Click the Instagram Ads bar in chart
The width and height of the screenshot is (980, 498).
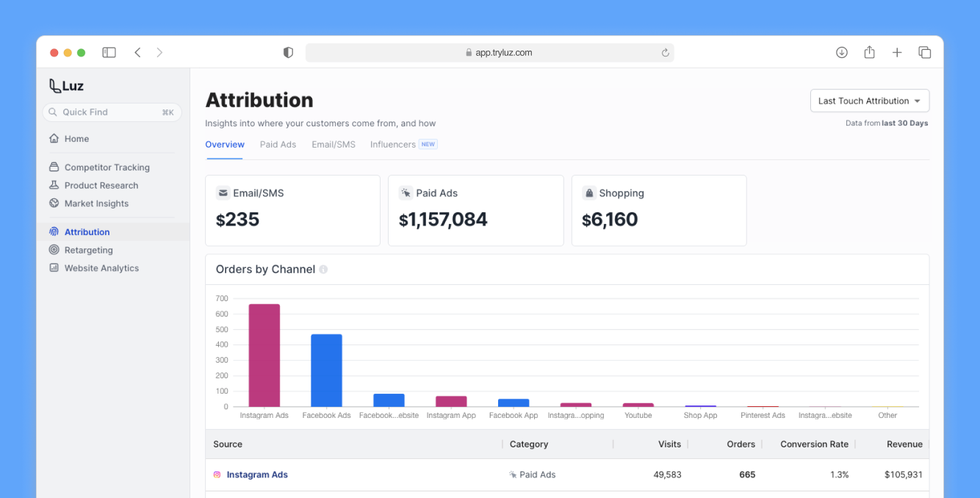pyautogui.click(x=264, y=356)
